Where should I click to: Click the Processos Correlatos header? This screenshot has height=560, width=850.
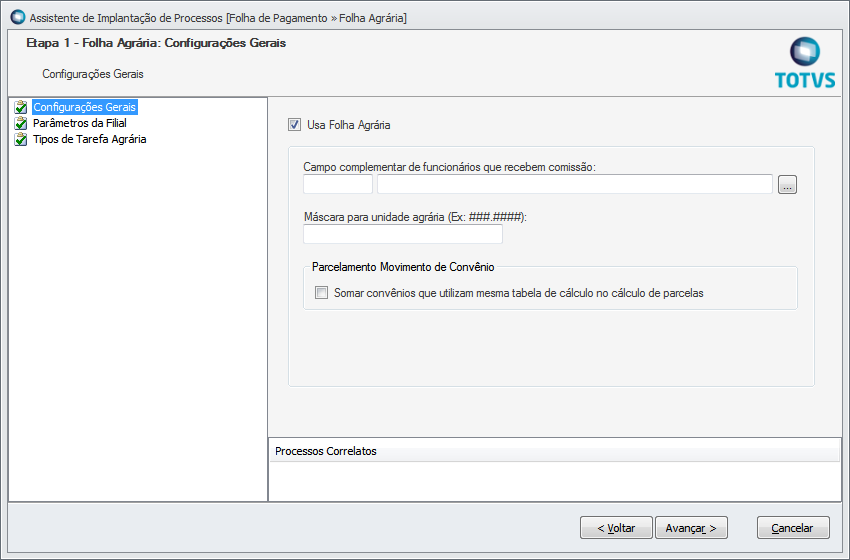click(x=555, y=451)
